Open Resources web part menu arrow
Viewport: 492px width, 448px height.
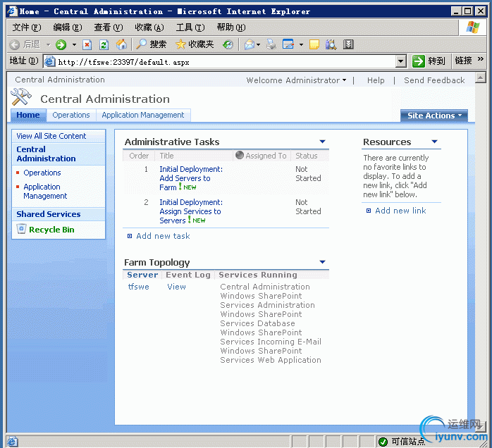point(435,142)
